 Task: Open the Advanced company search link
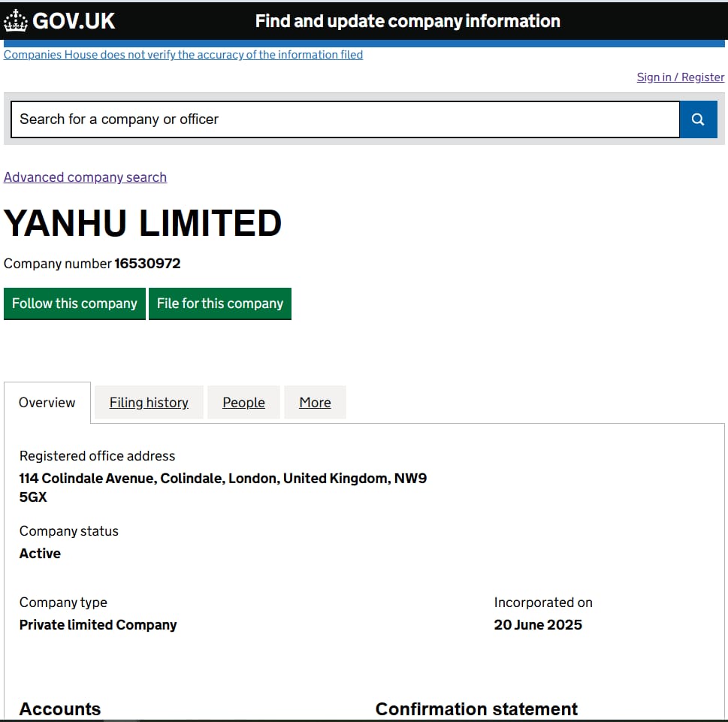pos(85,177)
